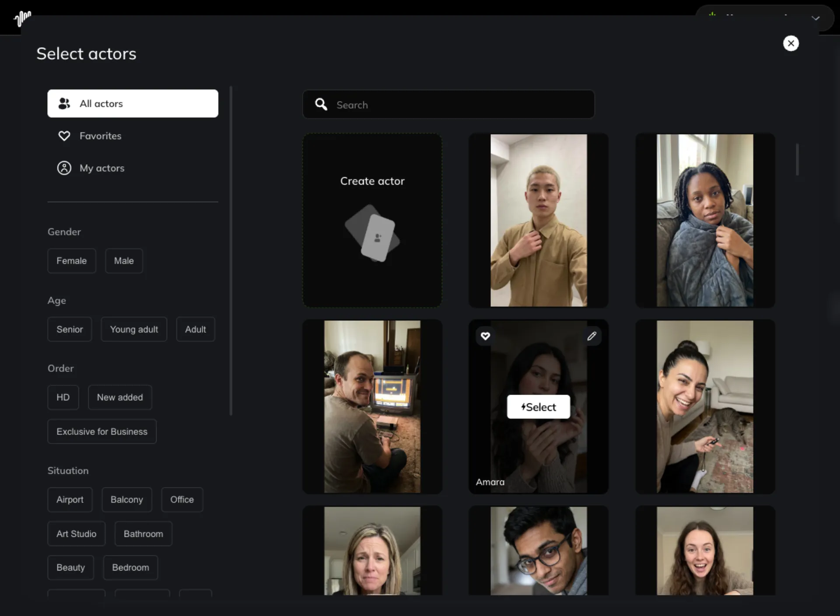Image resolution: width=840 pixels, height=616 pixels.
Task: Open the All actors tab
Action: [133, 104]
